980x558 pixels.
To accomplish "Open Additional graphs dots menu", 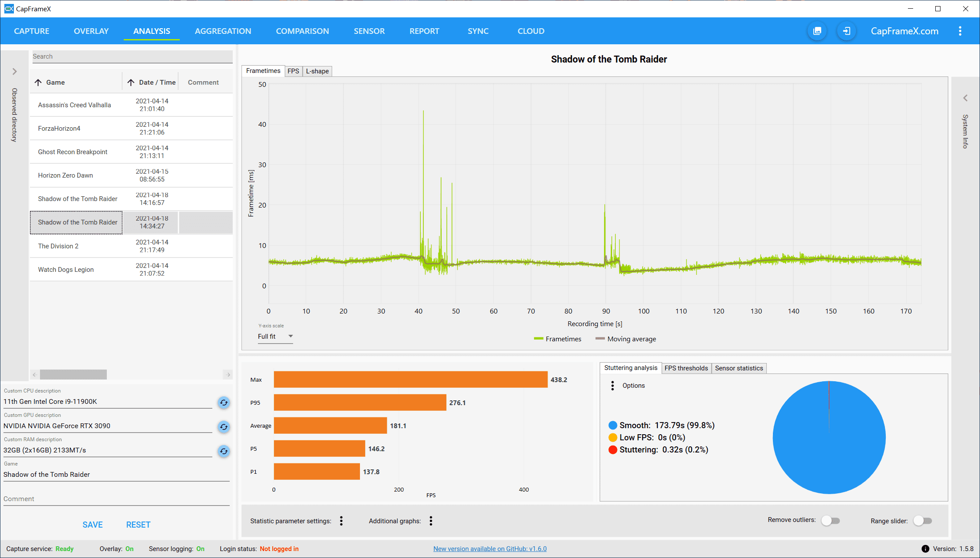I will (431, 521).
